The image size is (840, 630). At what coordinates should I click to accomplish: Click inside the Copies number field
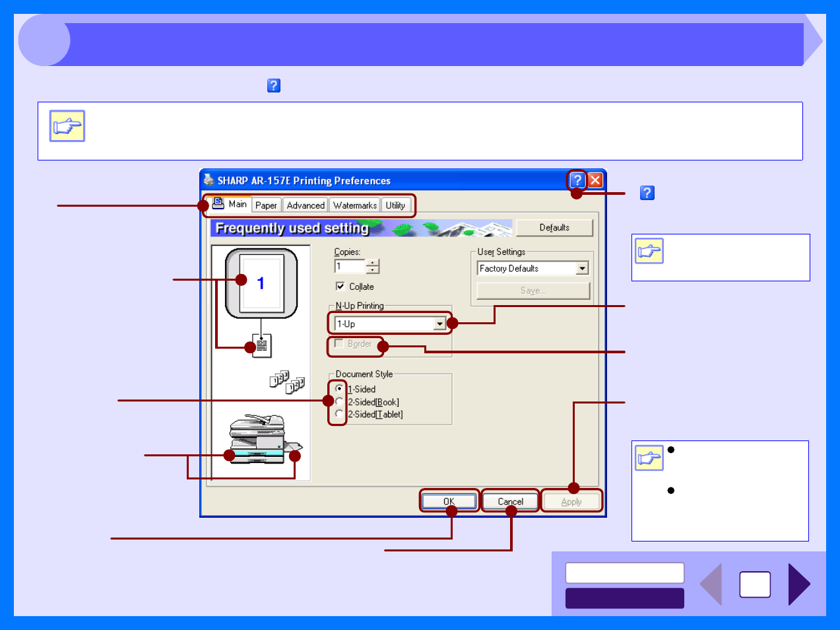coord(350,267)
